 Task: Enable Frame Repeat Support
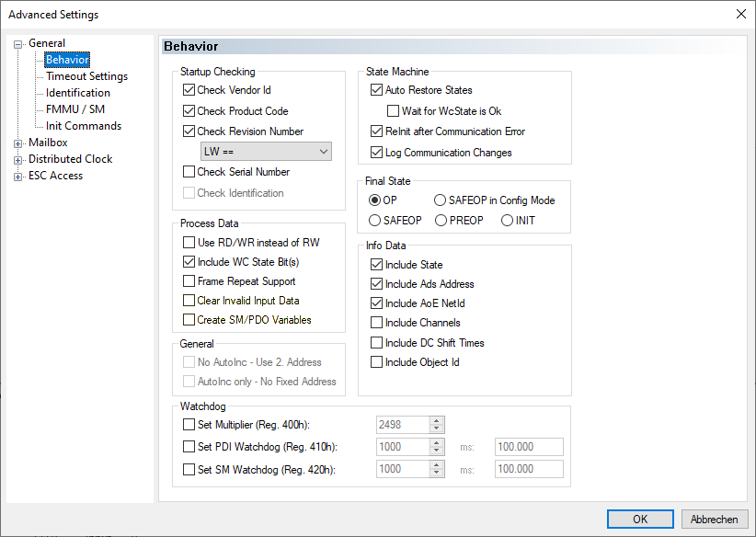(x=189, y=281)
